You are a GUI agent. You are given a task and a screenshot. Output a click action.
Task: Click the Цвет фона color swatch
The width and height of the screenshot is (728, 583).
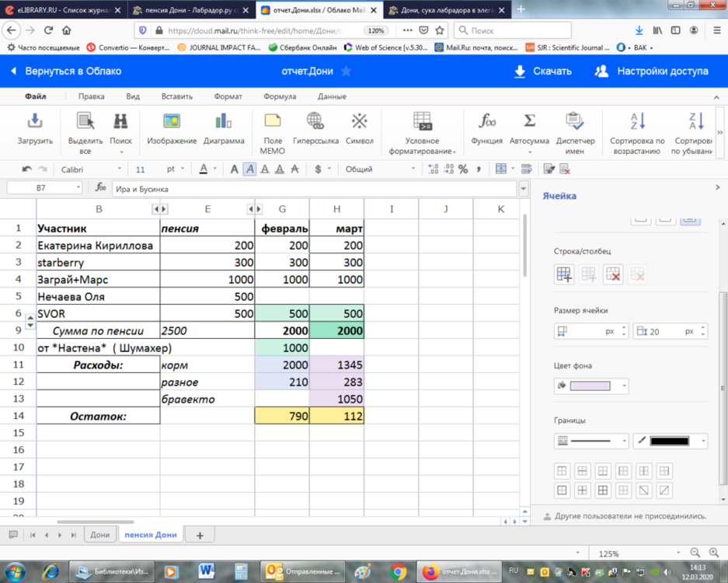pos(590,386)
